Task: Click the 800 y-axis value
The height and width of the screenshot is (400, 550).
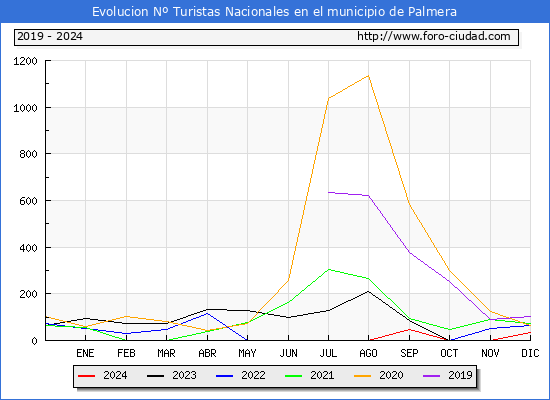Action: tap(28, 154)
